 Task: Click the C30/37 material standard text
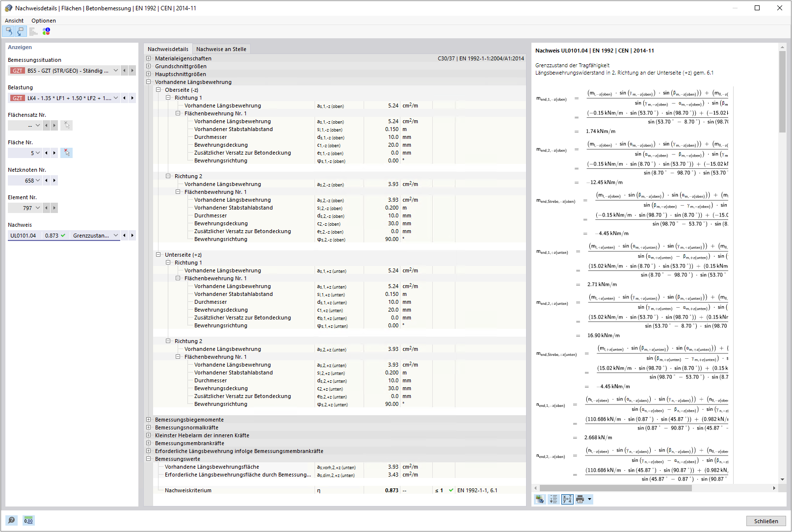[481, 58]
